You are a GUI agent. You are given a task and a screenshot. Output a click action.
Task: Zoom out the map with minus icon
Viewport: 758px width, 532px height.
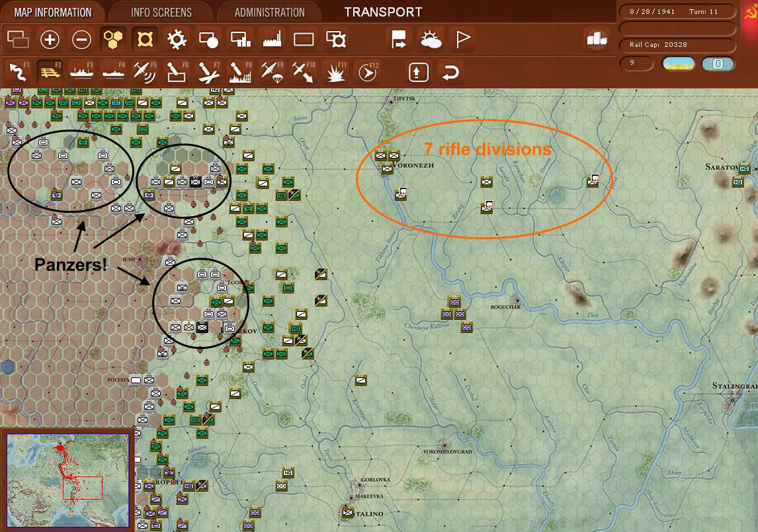pyautogui.click(x=81, y=39)
